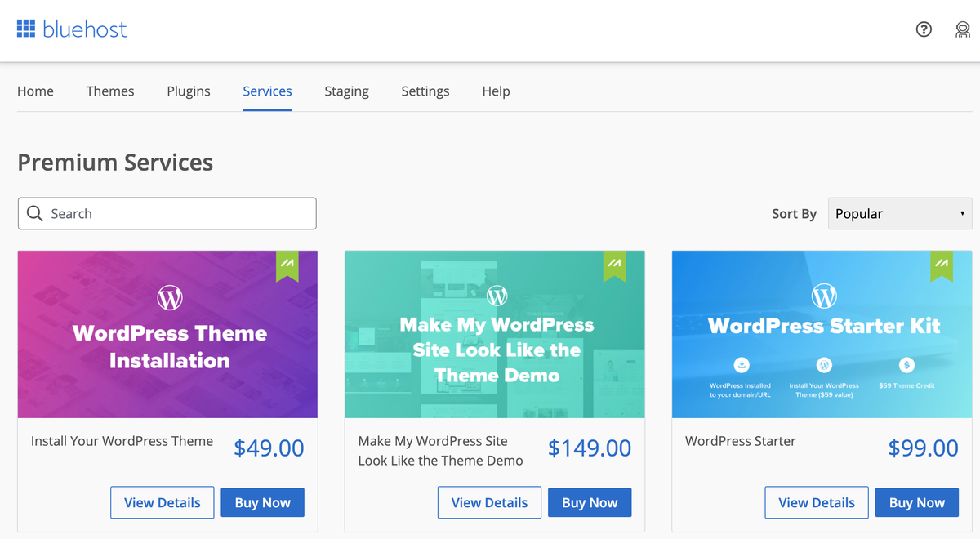This screenshot has width=980, height=539.
Task: View Details for WordPress Starter
Action: point(817,502)
